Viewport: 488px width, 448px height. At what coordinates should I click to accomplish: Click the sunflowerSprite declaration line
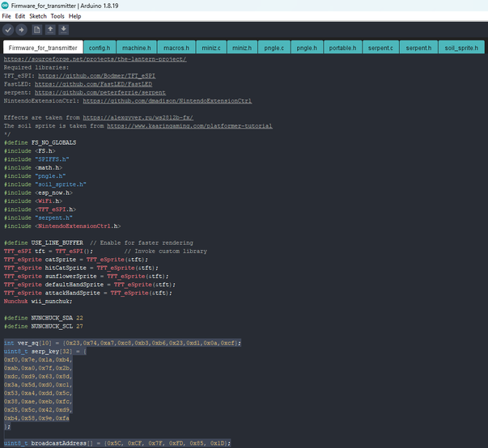coord(87,277)
